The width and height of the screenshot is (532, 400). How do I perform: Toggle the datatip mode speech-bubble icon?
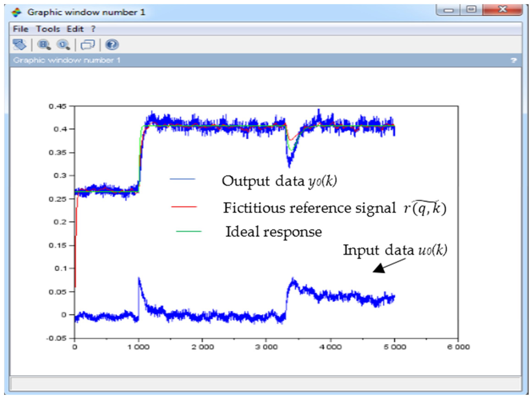(88, 45)
